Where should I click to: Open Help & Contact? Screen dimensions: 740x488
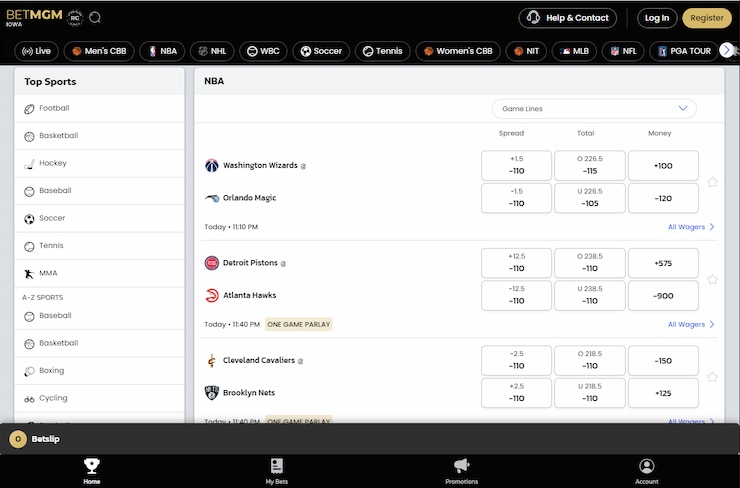click(567, 18)
